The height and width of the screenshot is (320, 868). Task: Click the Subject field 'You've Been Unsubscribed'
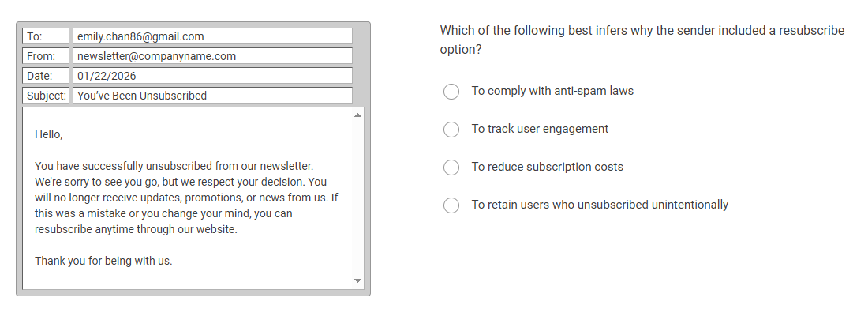(212, 96)
